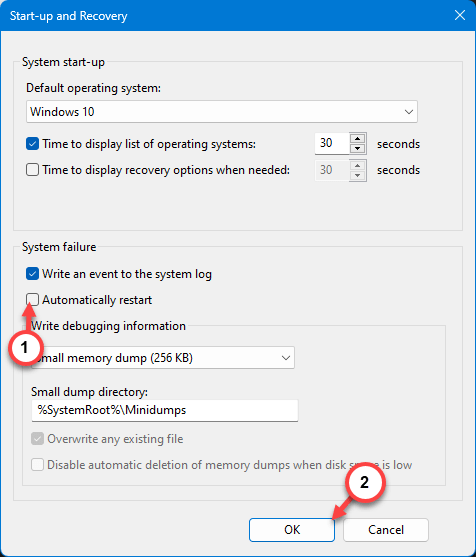Close the Start-up and Recovery dialog
Image resolution: width=476 pixels, height=557 pixels.
pyautogui.click(x=460, y=15)
